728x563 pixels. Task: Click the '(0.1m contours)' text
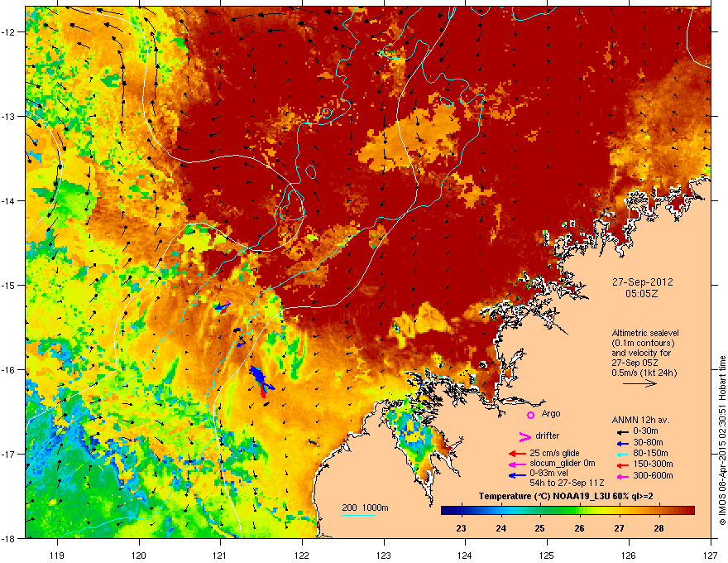[x=643, y=343]
